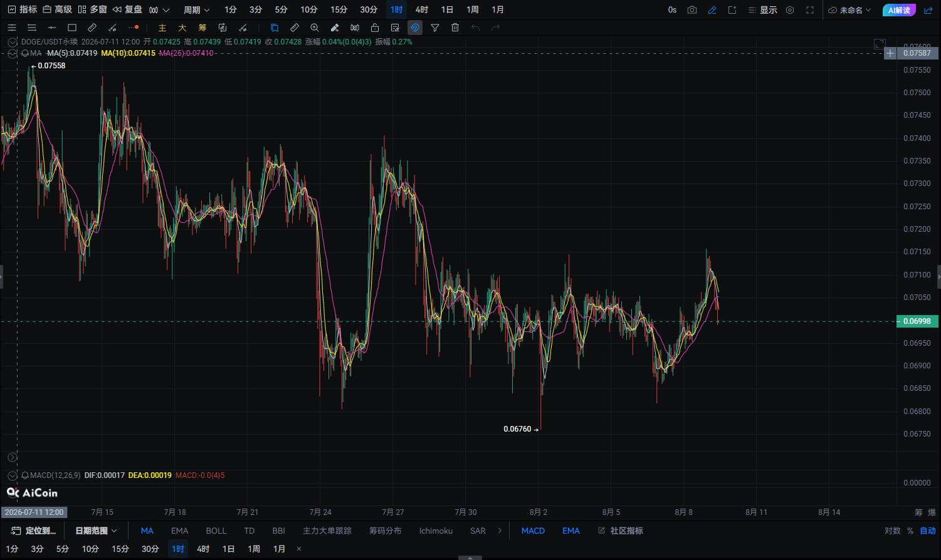Enable 主力大单跟踪 indicator
The height and width of the screenshot is (560, 941).
327,531
